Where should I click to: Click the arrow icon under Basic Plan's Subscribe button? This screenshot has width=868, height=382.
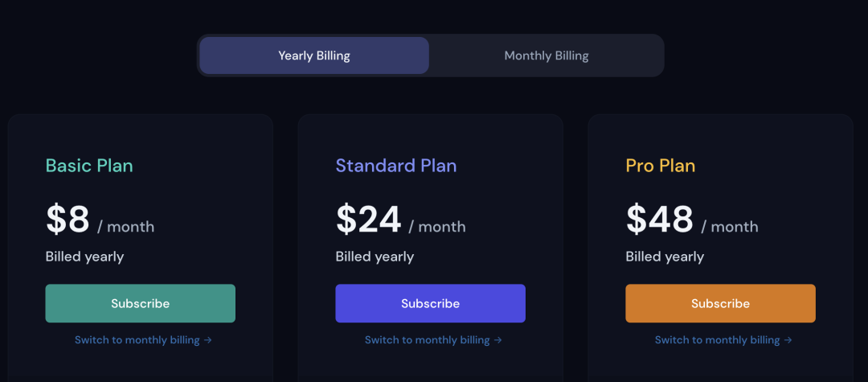click(208, 340)
